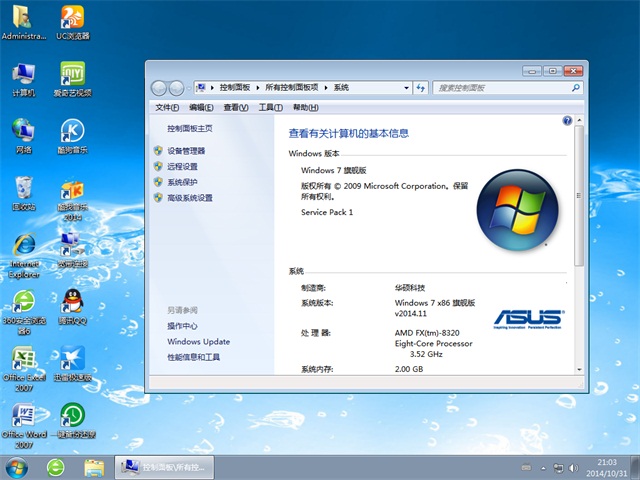Click the Windows Update link
The height and width of the screenshot is (480, 640).
(x=198, y=342)
